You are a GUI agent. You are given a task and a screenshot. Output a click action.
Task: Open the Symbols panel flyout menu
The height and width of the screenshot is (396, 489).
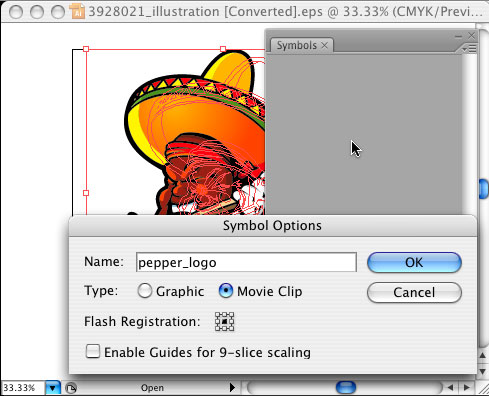click(469, 49)
